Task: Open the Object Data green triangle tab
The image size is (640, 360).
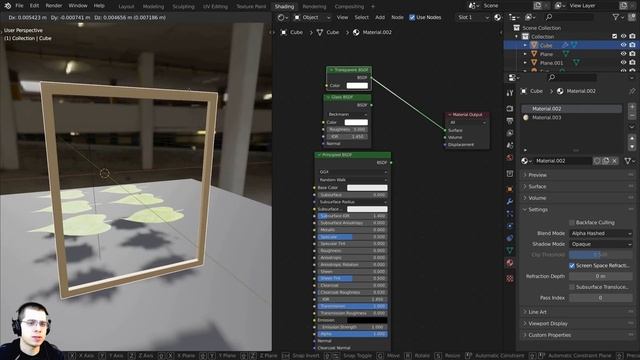Action: point(510,250)
